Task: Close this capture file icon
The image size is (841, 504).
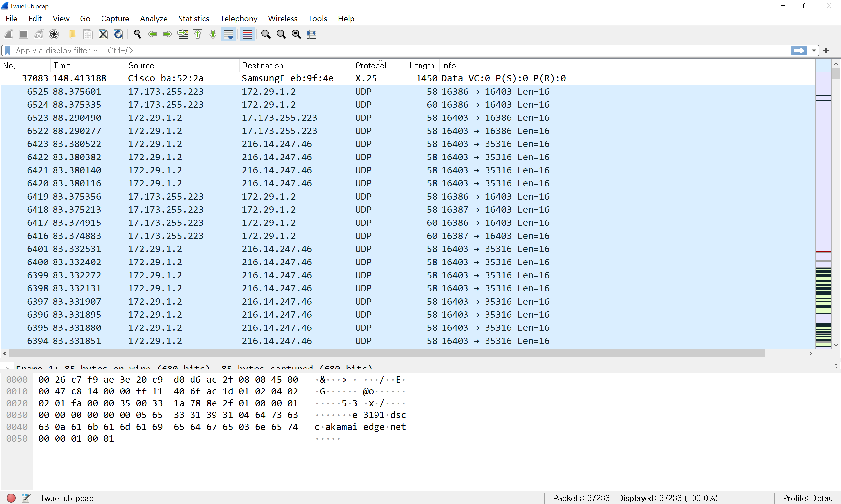Action: point(103,34)
